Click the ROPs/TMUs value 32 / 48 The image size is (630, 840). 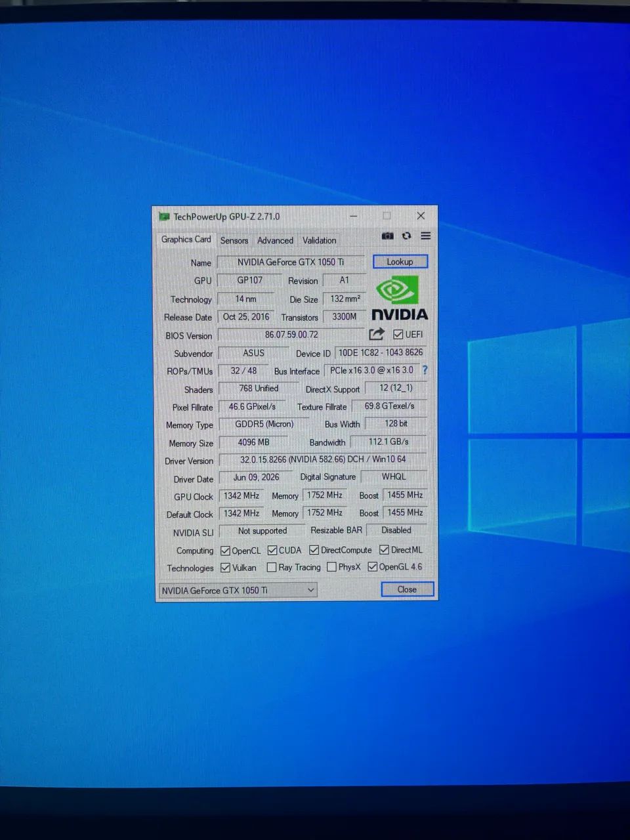coord(244,371)
